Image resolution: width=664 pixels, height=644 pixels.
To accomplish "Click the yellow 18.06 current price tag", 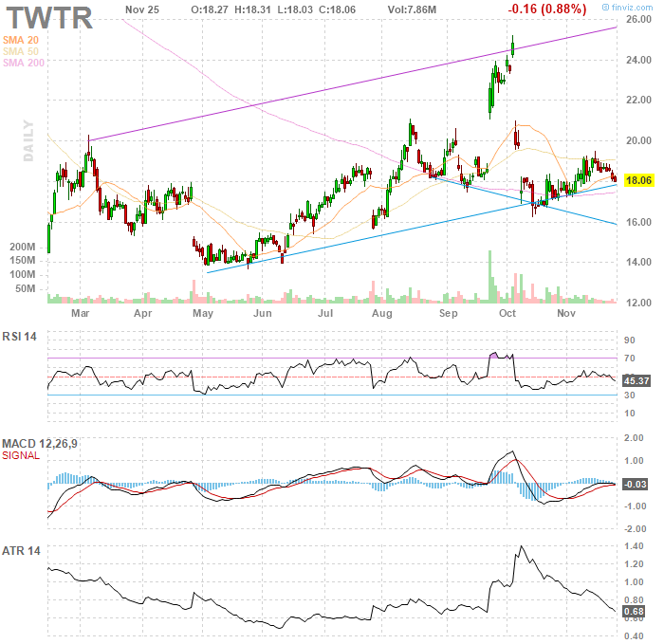I will click(x=637, y=180).
